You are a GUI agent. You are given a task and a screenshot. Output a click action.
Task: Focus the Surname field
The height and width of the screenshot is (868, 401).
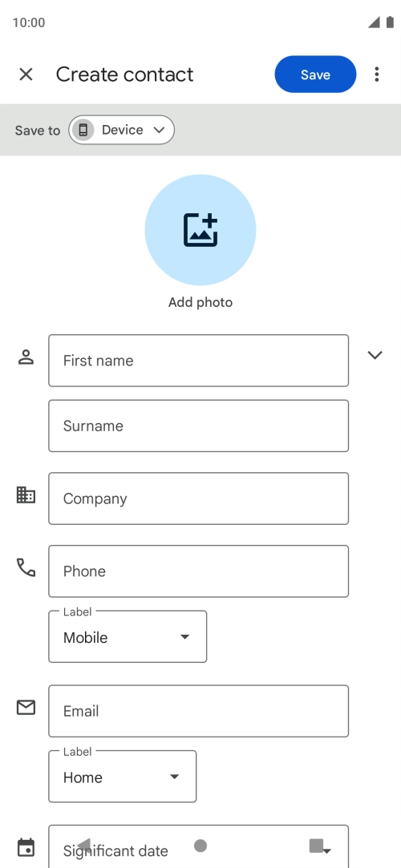pyautogui.click(x=198, y=426)
